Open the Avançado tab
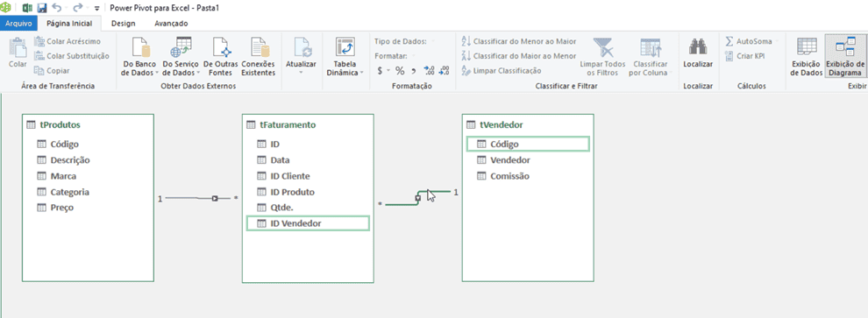Image resolution: width=868 pixels, height=318 pixels. pyautogui.click(x=171, y=24)
